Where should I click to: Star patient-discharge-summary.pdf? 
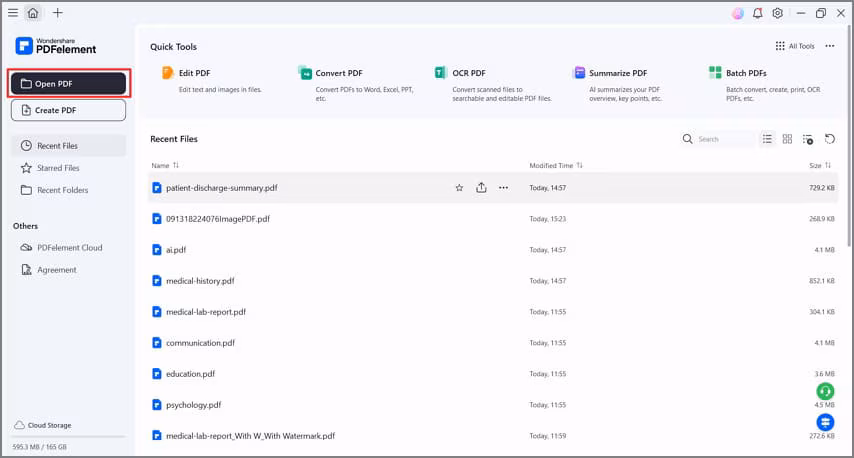tap(459, 188)
